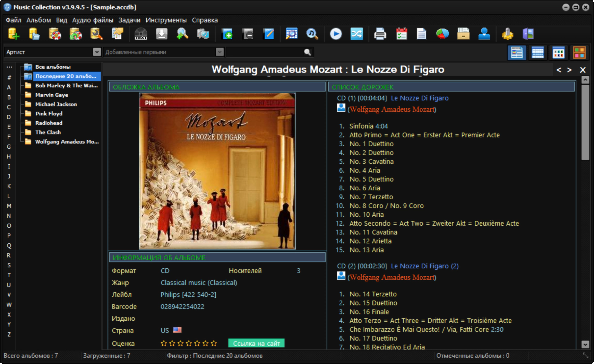Select Pink Floyd in the artist tree
The image size is (594, 364).
click(49, 113)
